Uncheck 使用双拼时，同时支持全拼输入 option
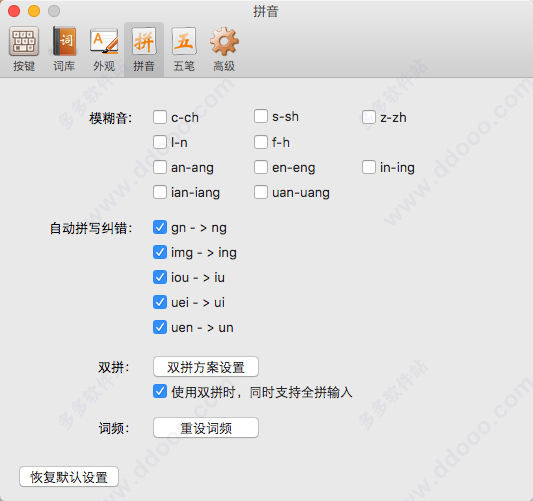The height and width of the screenshot is (501, 533). (x=160, y=392)
